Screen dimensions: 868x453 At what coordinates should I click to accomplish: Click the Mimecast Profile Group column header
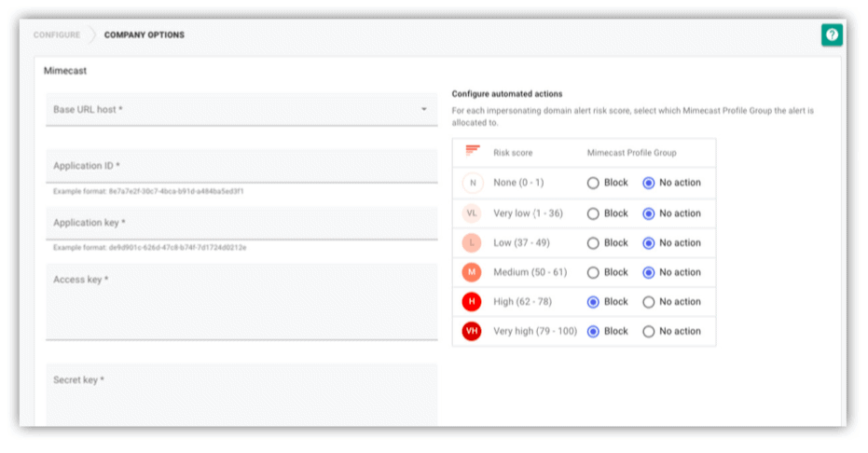[x=631, y=153]
